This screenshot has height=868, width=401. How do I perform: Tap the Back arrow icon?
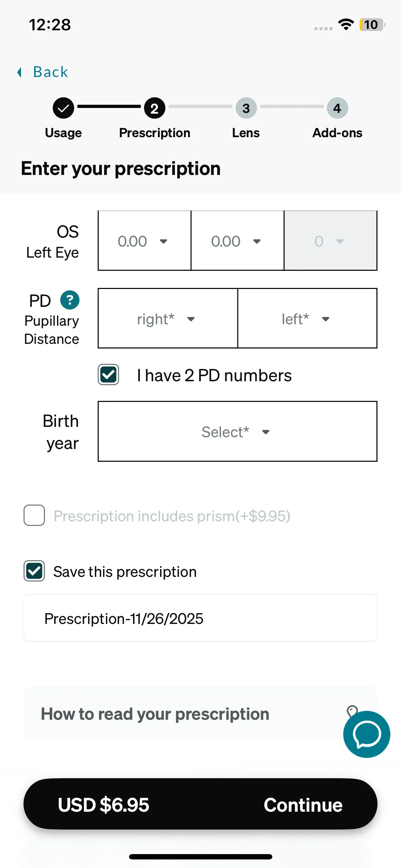tap(20, 72)
